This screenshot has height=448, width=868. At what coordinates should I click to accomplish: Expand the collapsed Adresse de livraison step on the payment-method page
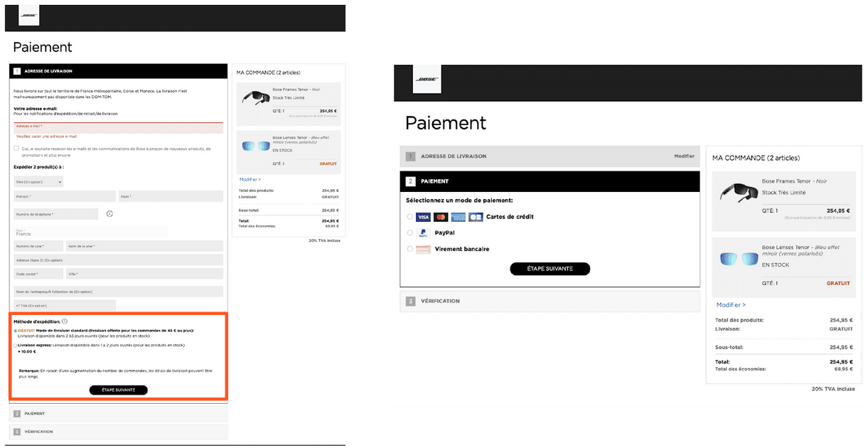550,156
